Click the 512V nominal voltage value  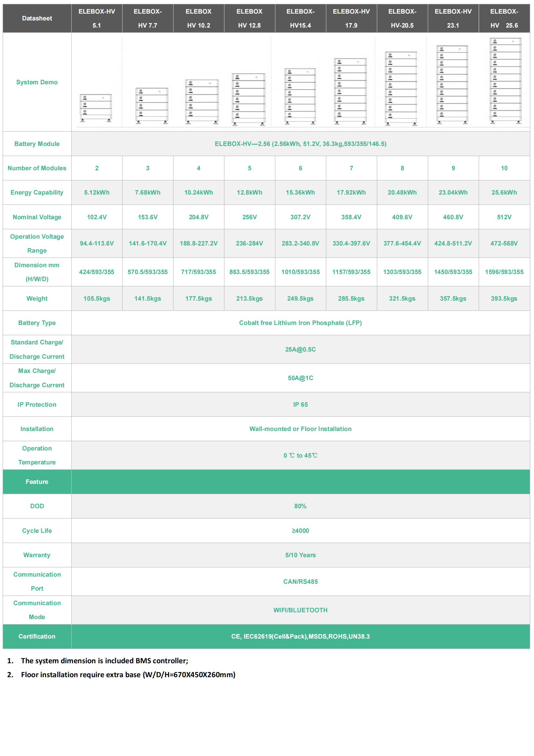tap(504, 217)
